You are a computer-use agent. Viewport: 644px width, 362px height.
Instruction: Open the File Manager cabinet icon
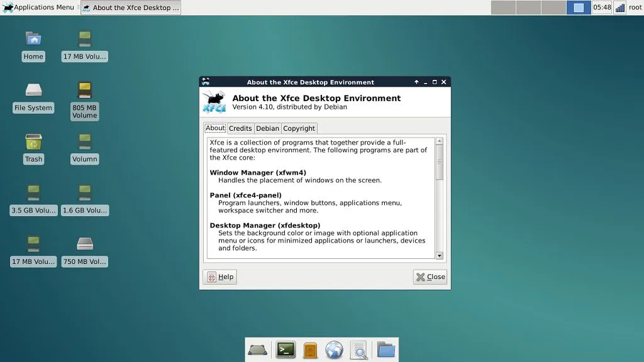tap(310, 349)
